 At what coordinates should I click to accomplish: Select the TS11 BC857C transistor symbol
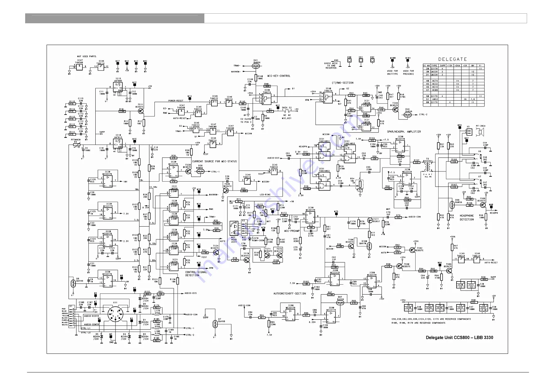click(x=141, y=111)
